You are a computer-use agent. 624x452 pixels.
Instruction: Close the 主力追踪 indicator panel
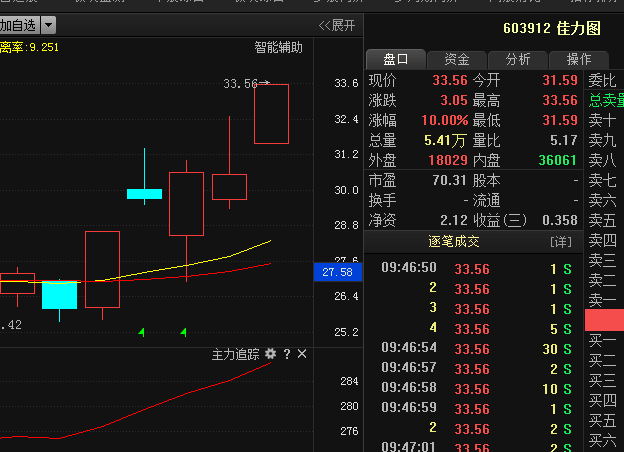[x=302, y=354]
